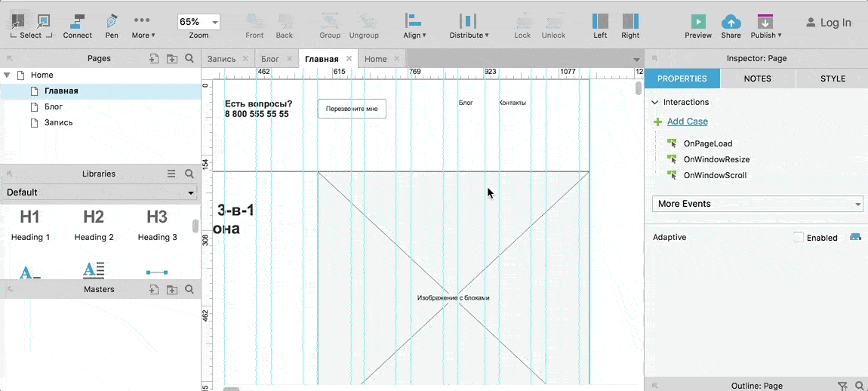This screenshot has height=391, width=868.
Task: Close the Запись tab
Action: (x=245, y=58)
